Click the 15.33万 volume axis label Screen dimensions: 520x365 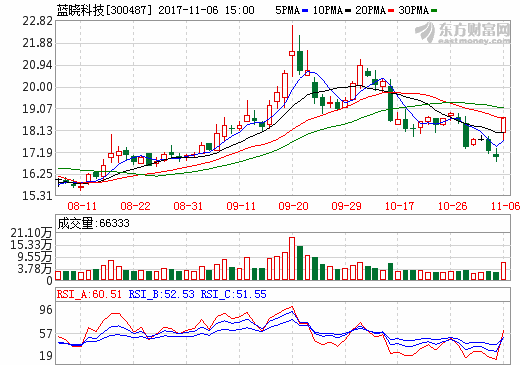(x=31, y=245)
